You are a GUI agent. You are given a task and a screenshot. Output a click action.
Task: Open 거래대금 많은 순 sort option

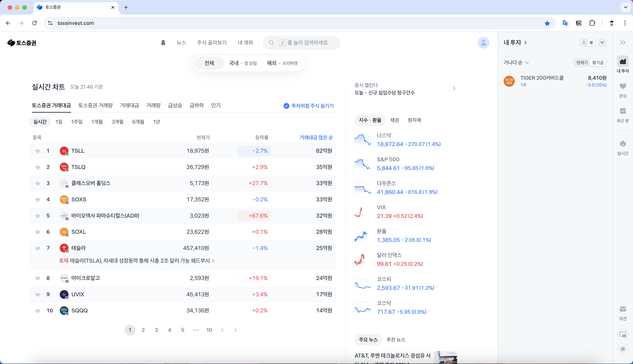point(316,138)
